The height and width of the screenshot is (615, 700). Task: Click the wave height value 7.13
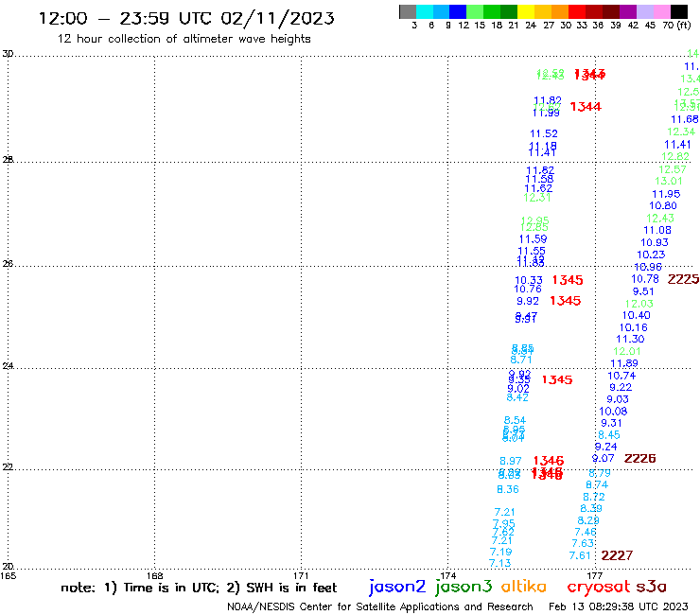499,563
